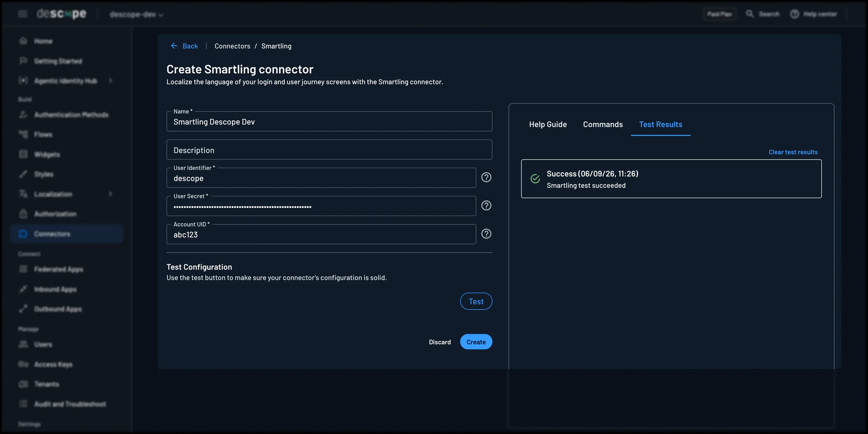Go to Widgets in the sidebar
Image resolution: width=868 pixels, height=434 pixels.
66,154
